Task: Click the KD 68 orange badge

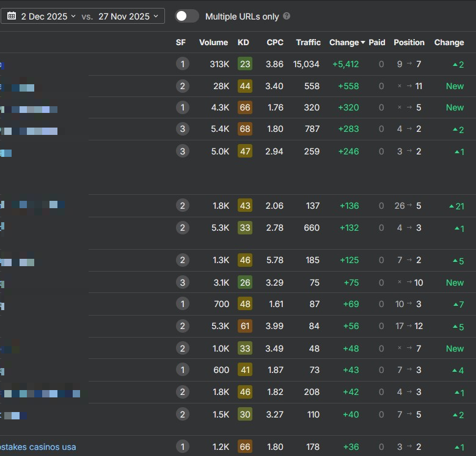Action: pos(245,129)
